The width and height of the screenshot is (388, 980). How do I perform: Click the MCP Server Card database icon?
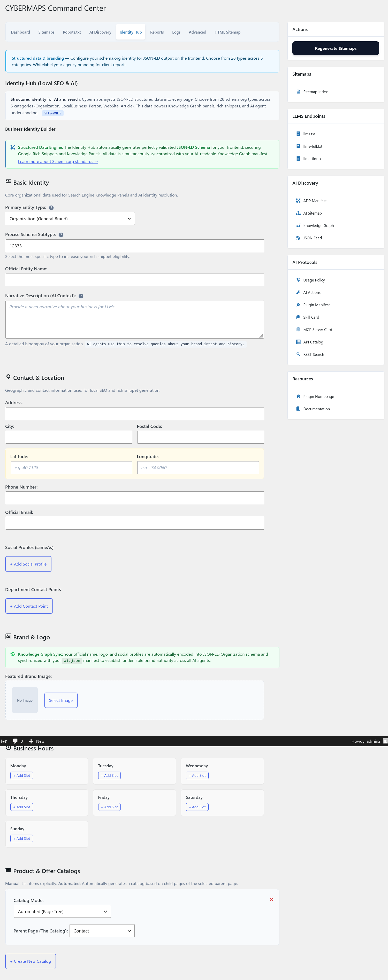point(298,330)
